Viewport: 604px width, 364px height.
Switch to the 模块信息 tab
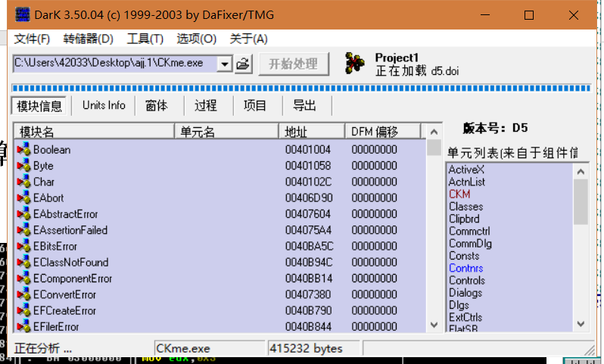pos(39,106)
